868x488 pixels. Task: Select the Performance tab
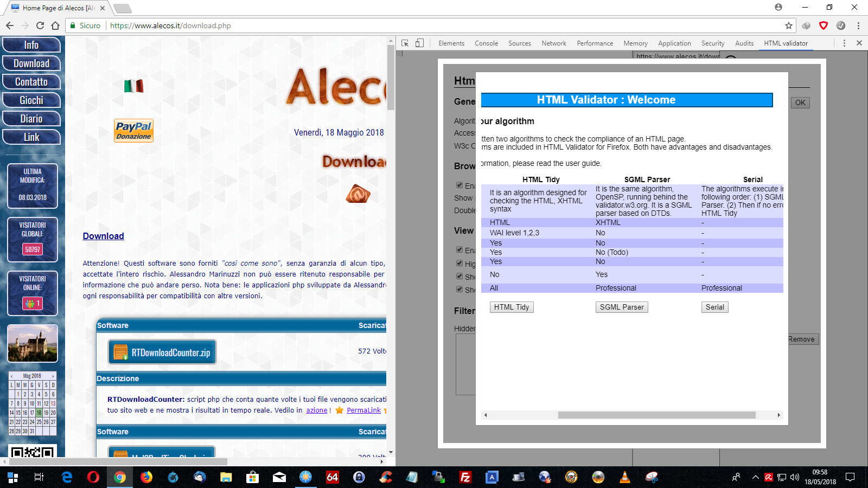pyautogui.click(x=595, y=43)
